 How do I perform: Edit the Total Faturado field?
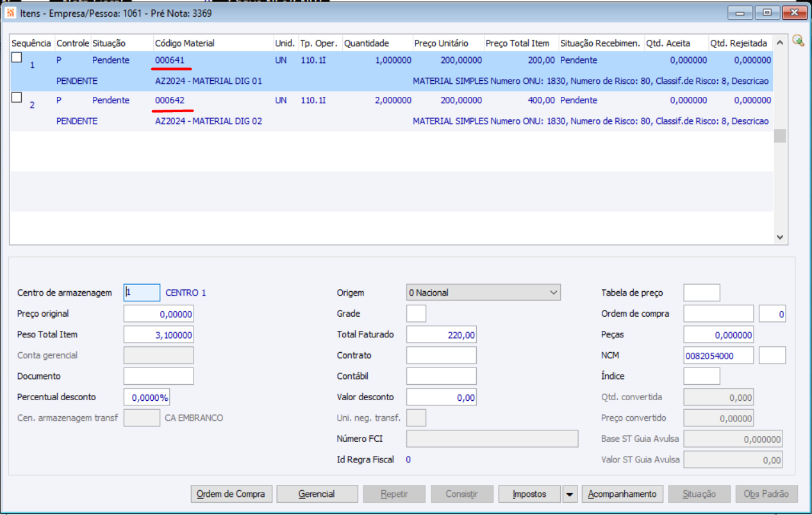pyautogui.click(x=442, y=335)
